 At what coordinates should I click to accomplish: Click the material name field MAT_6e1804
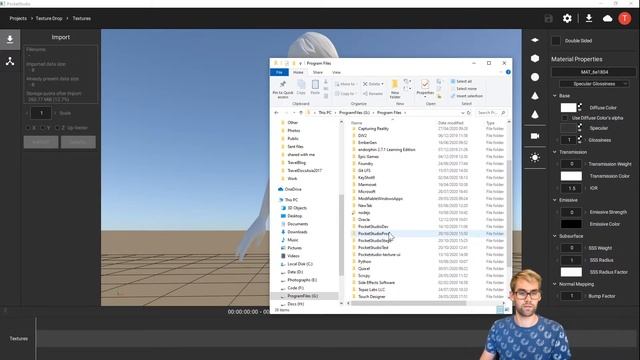click(x=594, y=72)
